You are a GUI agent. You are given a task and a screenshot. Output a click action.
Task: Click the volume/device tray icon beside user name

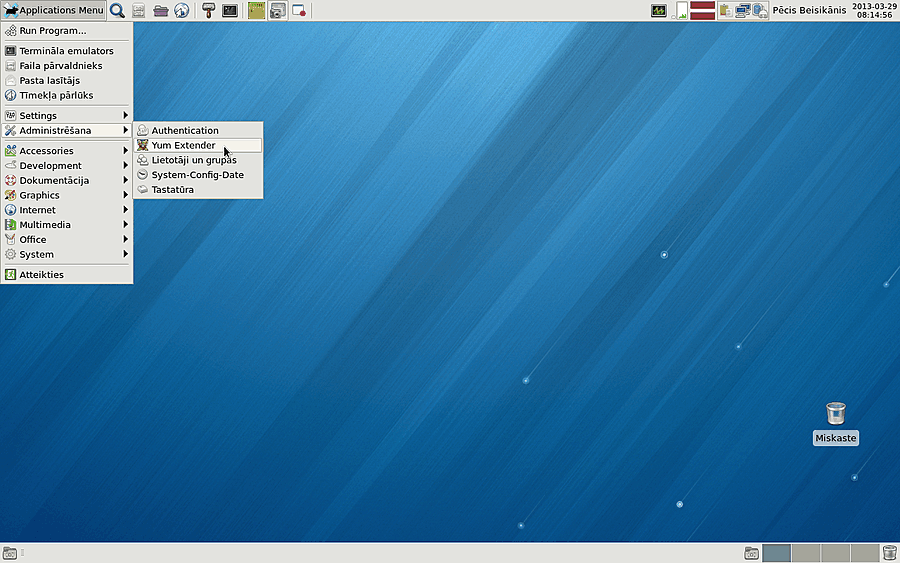click(760, 10)
